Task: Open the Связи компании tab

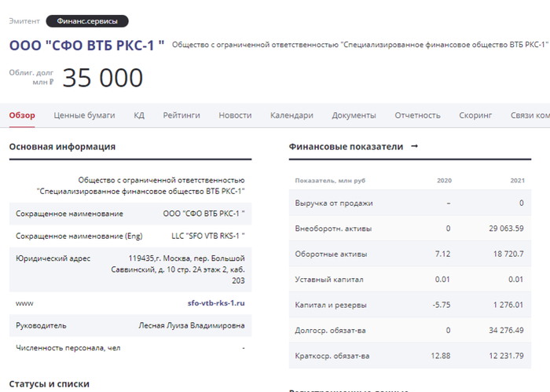Action: (530, 115)
